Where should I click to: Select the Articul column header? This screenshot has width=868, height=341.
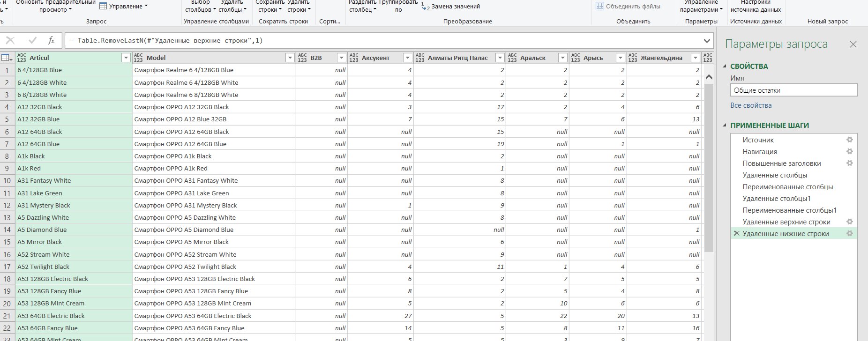73,58
